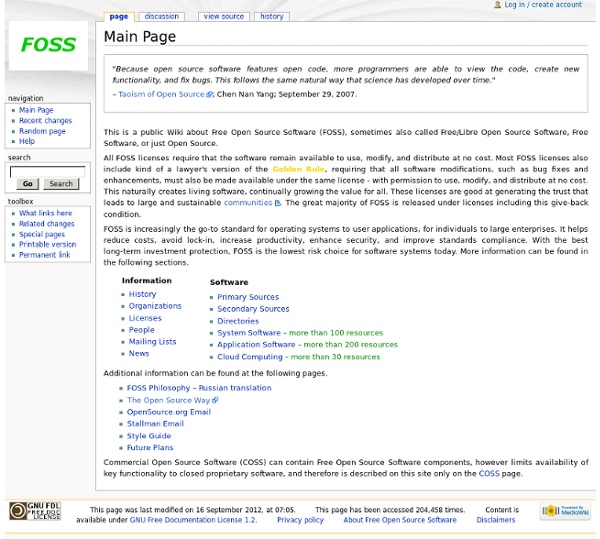Open Secondary Sources under Software
Image resolution: width=600 pixels, height=539 pixels.
[x=253, y=309]
